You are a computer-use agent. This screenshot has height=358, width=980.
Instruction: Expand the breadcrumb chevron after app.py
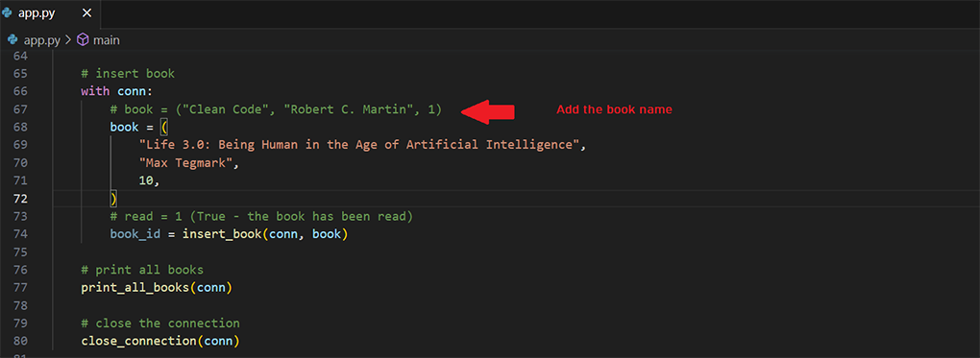pos(68,40)
